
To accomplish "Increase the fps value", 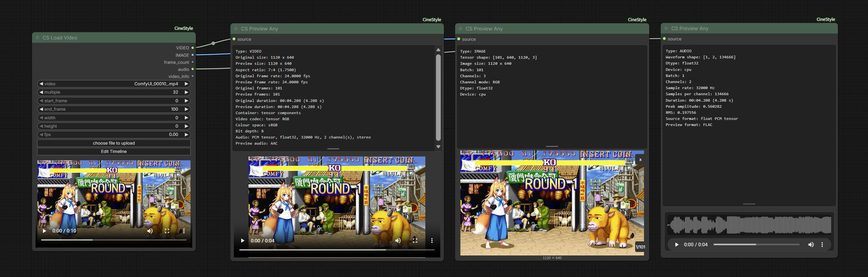I will point(186,134).
